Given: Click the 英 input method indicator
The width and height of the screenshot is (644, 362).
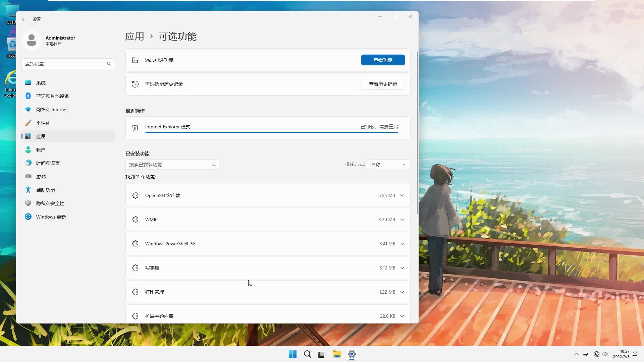Looking at the screenshot, I should (586, 354).
